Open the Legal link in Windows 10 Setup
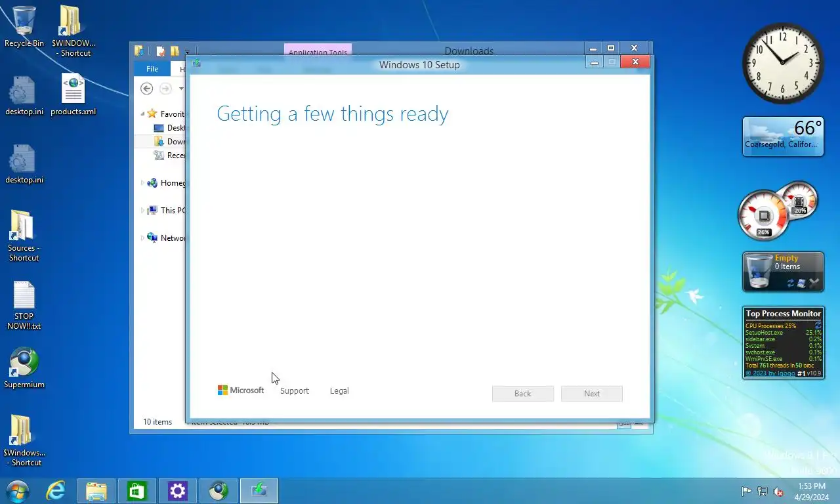The height and width of the screenshot is (504, 840). 339,390
